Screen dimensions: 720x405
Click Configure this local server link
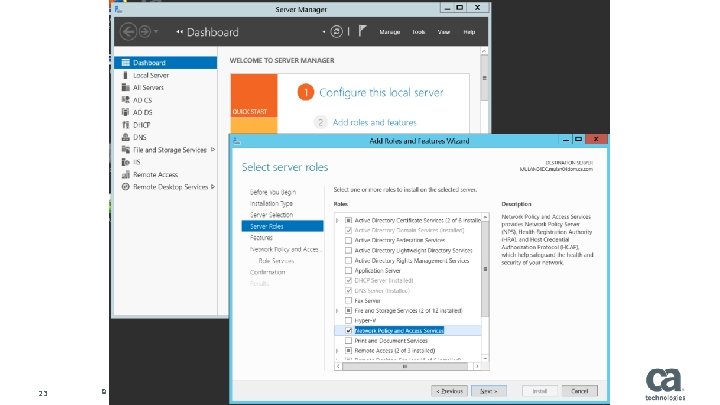(381, 93)
